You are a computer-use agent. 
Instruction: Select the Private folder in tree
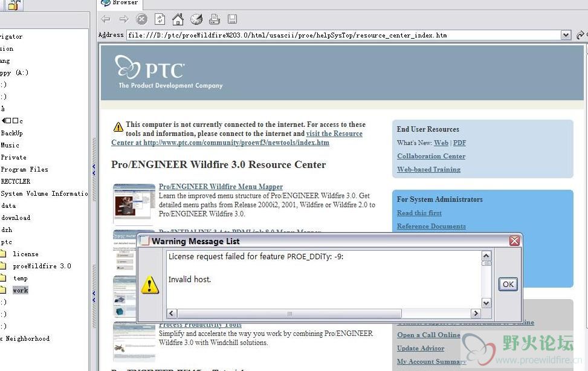[x=13, y=157]
